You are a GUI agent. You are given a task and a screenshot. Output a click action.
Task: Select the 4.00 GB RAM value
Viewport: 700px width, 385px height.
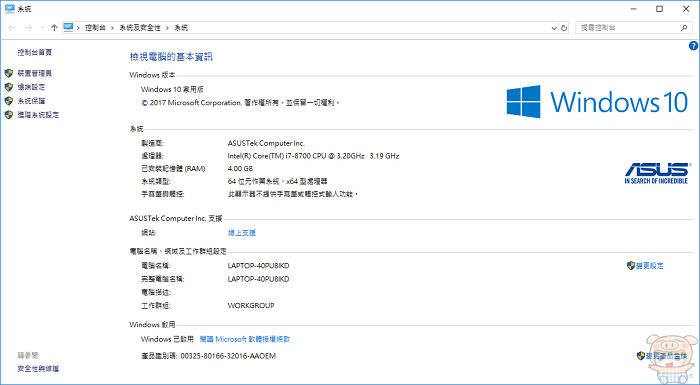pyautogui.click(x=240, y=168)
